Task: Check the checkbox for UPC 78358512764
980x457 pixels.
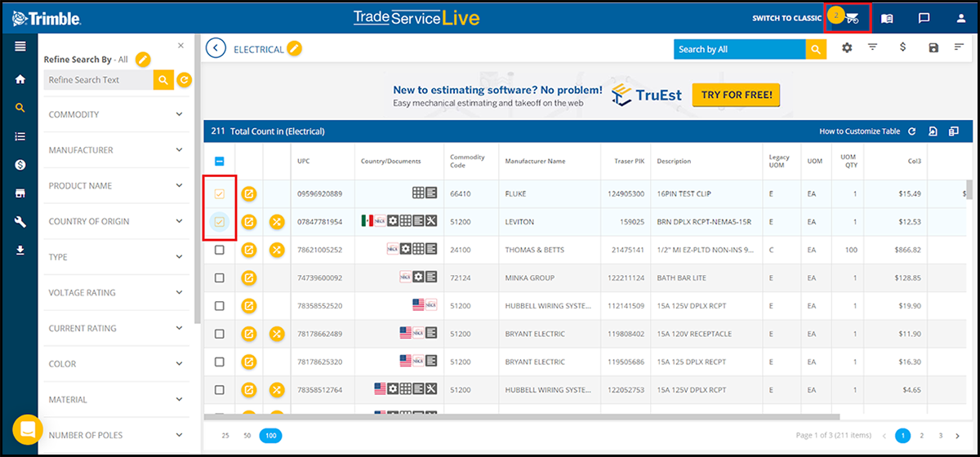Action: click(219, 389)
